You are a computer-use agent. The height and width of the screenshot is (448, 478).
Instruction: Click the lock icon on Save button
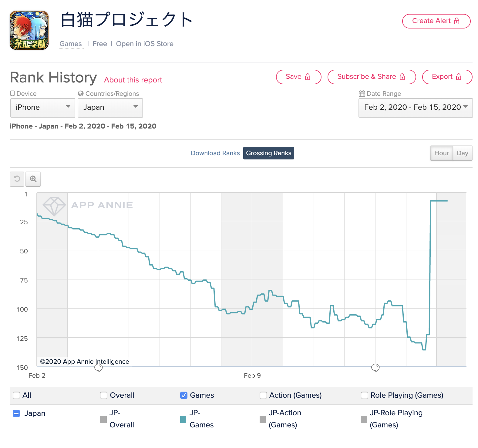click(x=308, y=77)
